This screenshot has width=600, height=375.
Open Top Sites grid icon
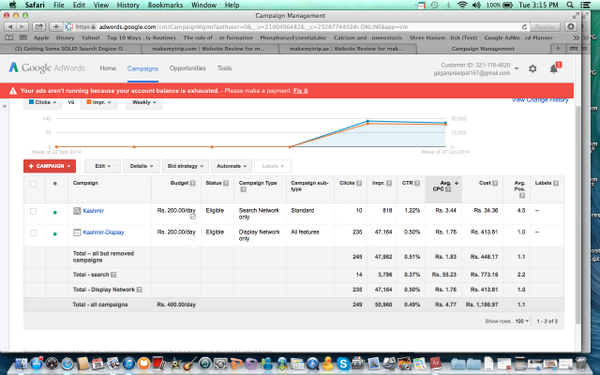coord(23,38)
